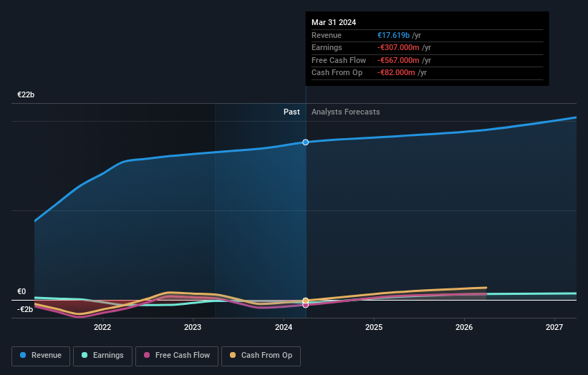Click the 2025 x-axis label
Image resolution: width=588 pixels, height=375 pixels.
[x=374, y=328]
